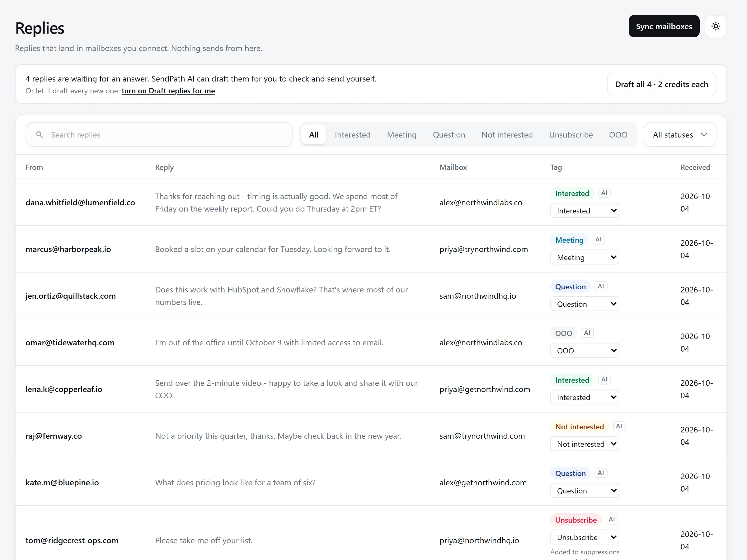Open the OOO tag dropdown for omar@tidewaterhq.com
Screen dimensions: 747x560
pyautogui.click(x=584, y=351)
